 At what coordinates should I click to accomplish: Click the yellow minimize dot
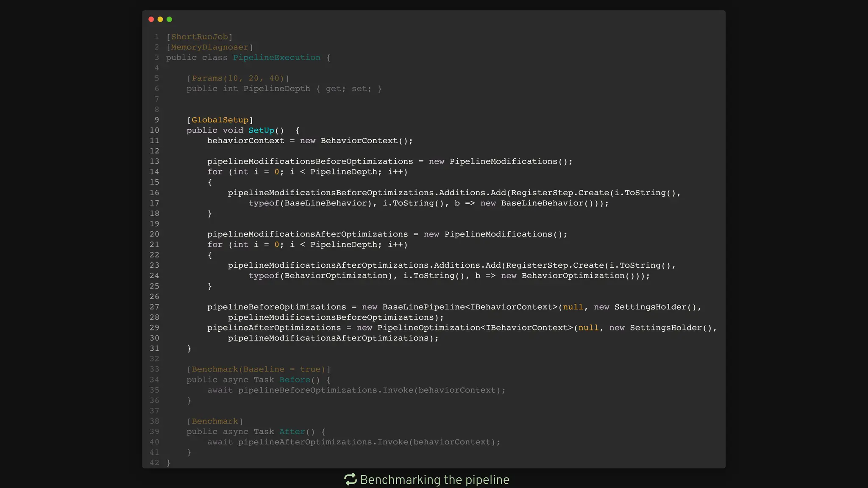160,19
